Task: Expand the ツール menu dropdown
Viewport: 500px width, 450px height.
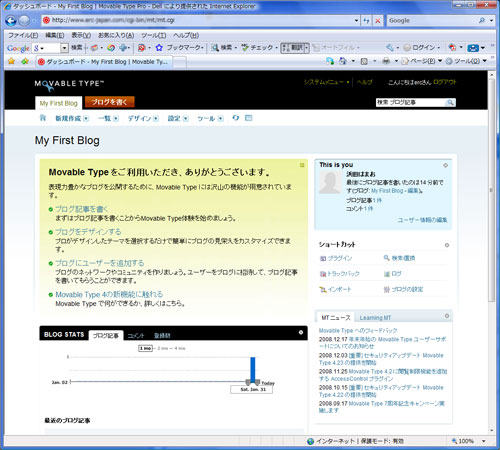Action: click(220, 118)
